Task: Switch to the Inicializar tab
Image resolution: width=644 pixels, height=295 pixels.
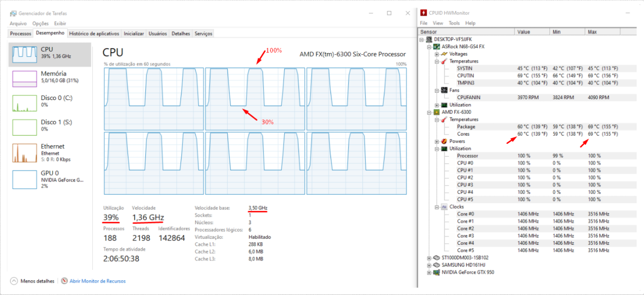Action: click(134, 34)
